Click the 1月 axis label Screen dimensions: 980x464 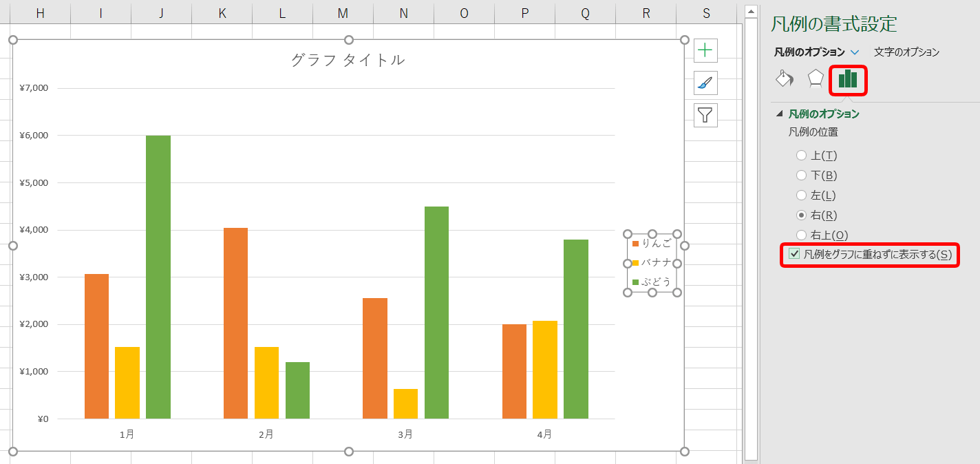click(x=127, y=434)
